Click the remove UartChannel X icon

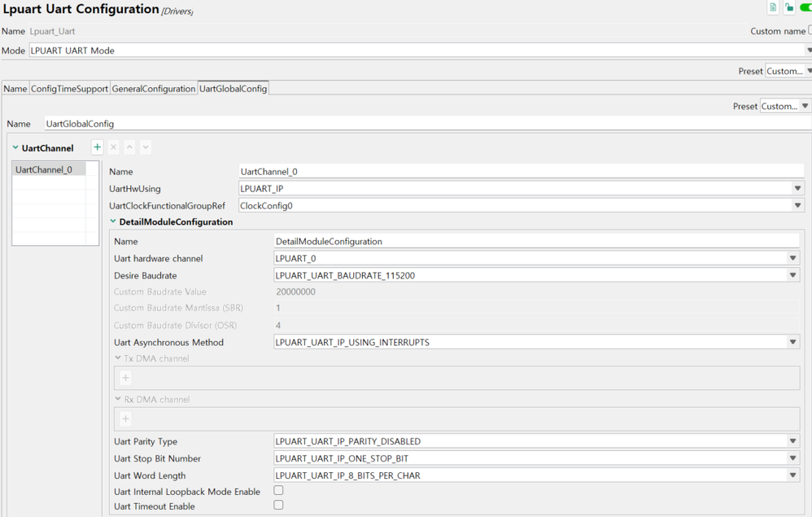click(113, 147)
